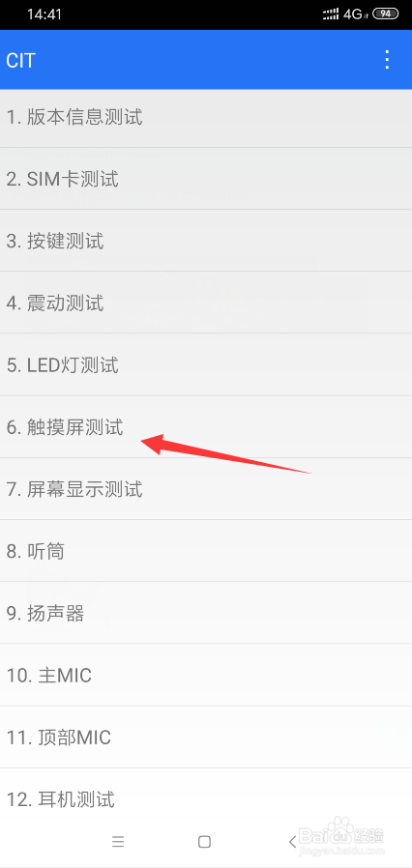This screenshot has width=412, height=868.
Task: Select 11. 顶部MIC test
Action: [x=206, y=737]
